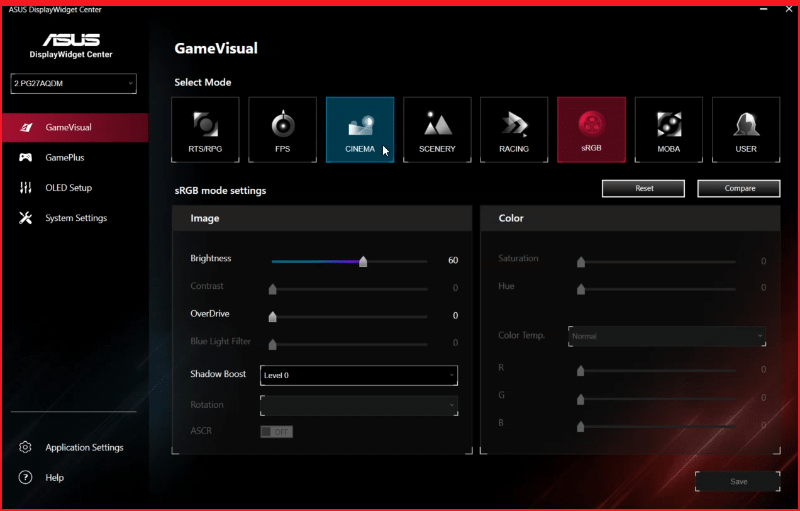Choose the User mode icon
Viewport: 800px width, 511px height.
(x=746, y=130)
